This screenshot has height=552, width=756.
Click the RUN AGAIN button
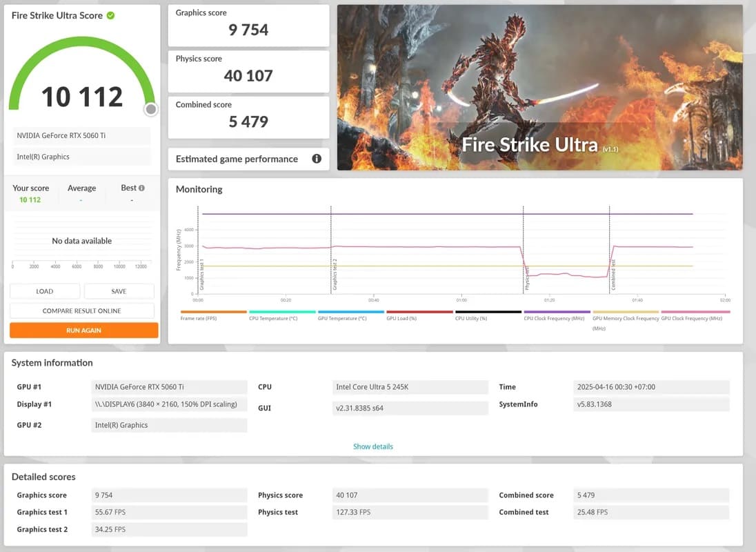[x=83, y=330]
